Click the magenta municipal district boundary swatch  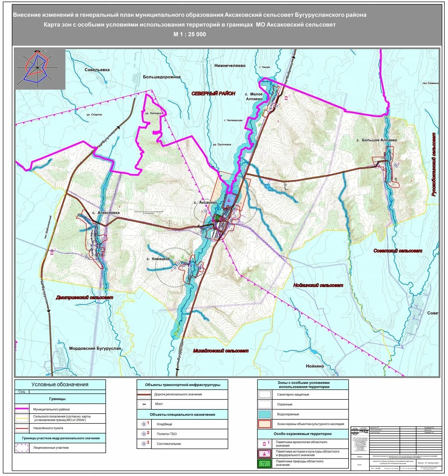pyautogui.click(x=22, y=409)
